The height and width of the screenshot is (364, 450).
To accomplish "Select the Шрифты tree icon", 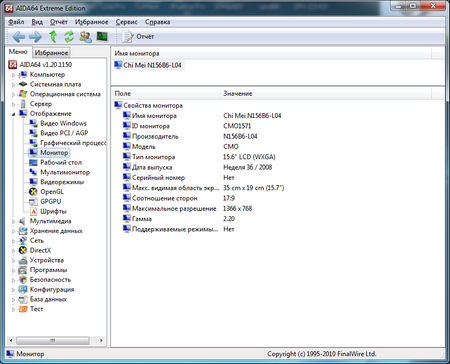I will (x=33, y=211).
